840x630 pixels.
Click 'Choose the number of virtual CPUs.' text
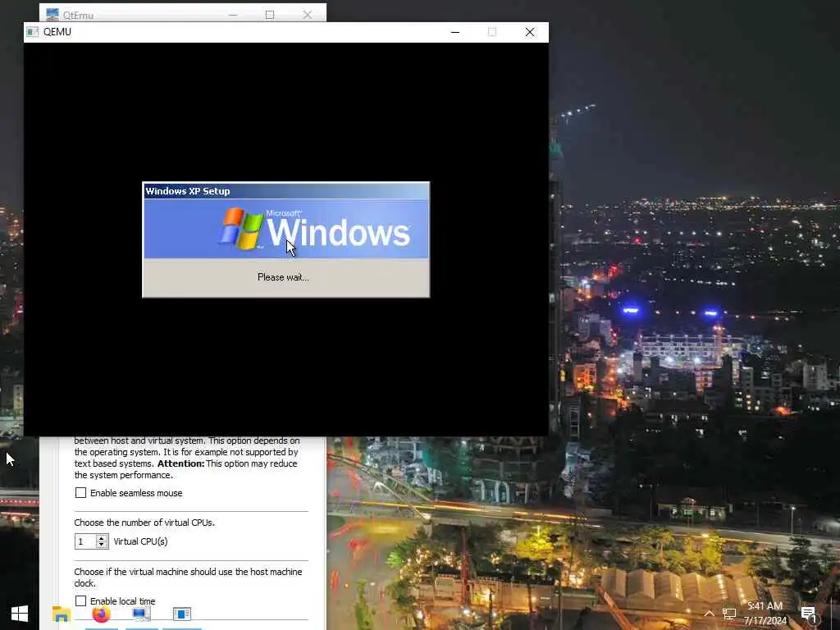coord(144,523)
